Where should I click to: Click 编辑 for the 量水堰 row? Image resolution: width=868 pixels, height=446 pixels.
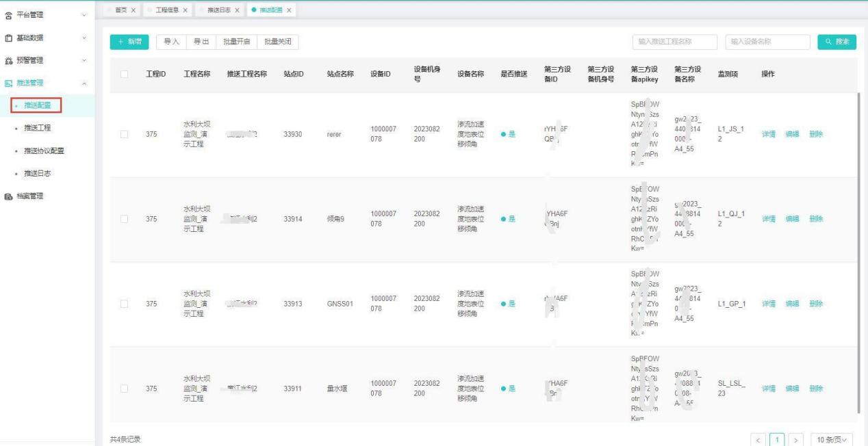click(x=792, y=389)
